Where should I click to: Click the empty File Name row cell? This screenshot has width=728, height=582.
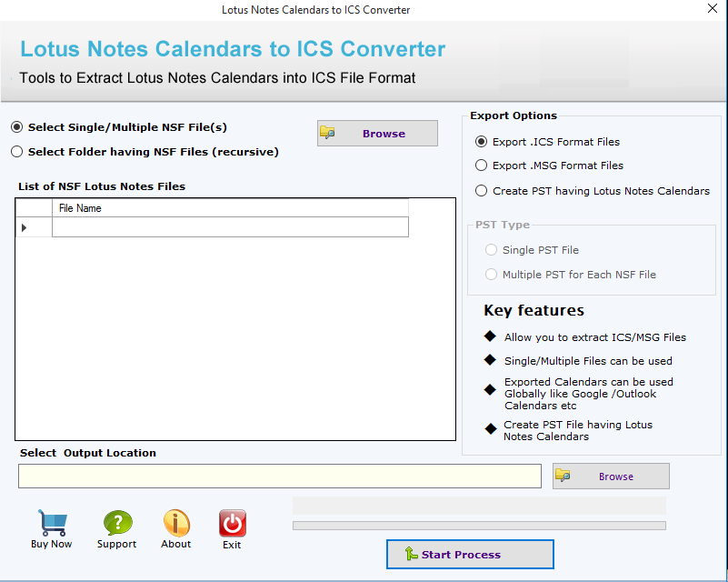(230, 227)
